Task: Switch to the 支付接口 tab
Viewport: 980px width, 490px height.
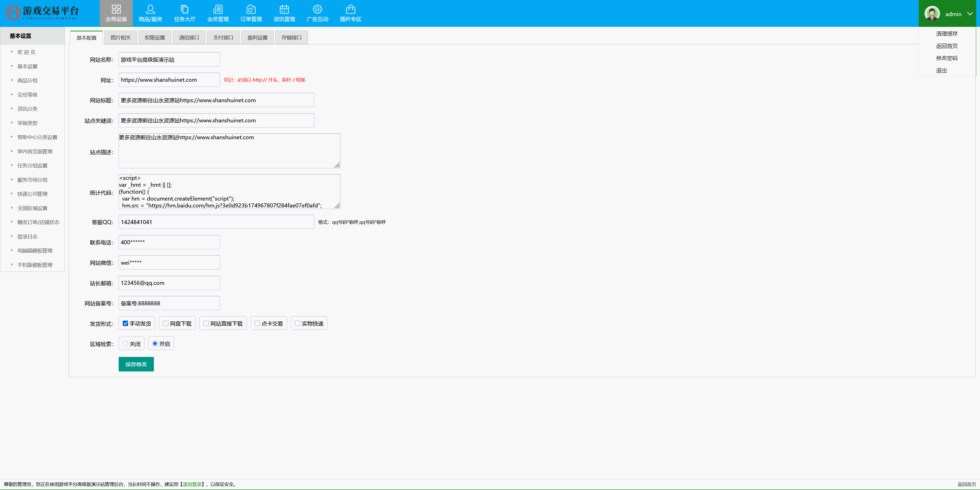Action: click(223, 37)
